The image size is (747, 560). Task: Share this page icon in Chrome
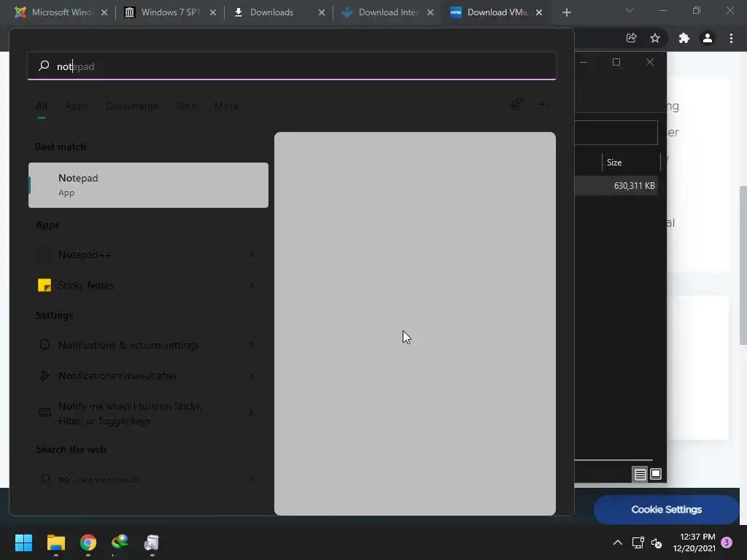tap(631, 38)
